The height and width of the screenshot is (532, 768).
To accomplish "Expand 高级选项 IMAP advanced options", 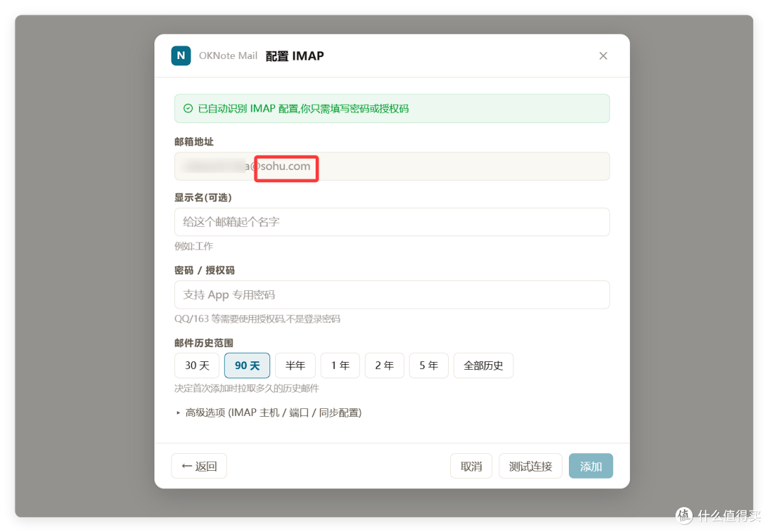I will pos(268,413).
